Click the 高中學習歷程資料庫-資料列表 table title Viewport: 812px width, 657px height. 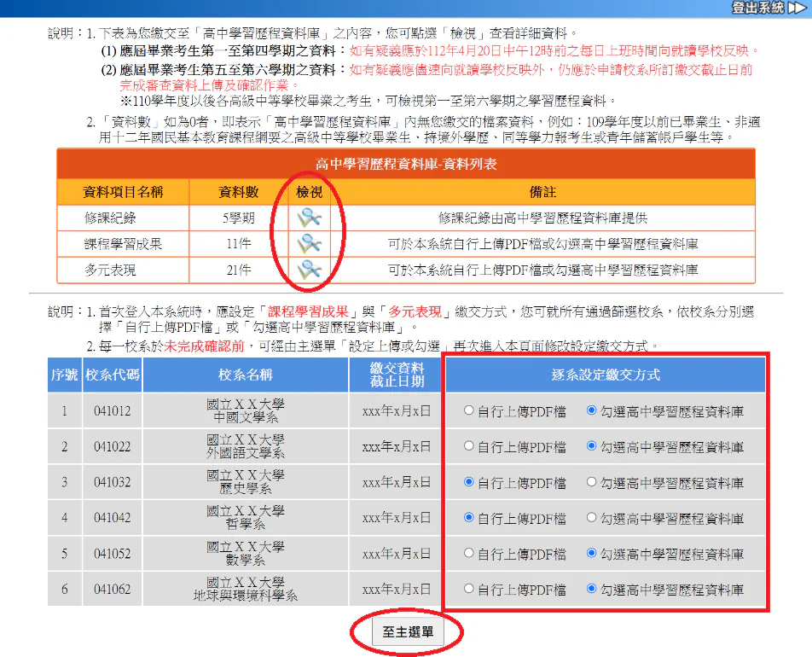(x=406, y=164)
